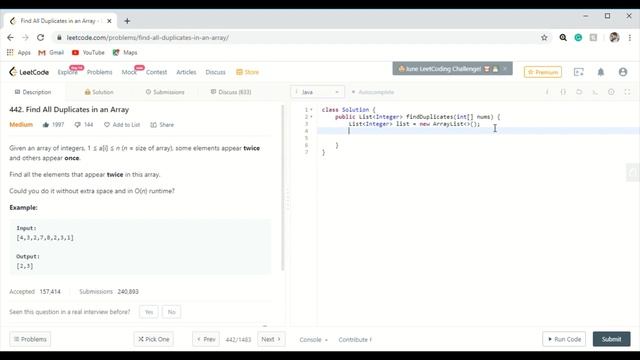Image resolution: width=640 pixels, height=360 pixels.
Task: Click Pick One random problem
Action: pyautogui.click(x=153, y=339)
